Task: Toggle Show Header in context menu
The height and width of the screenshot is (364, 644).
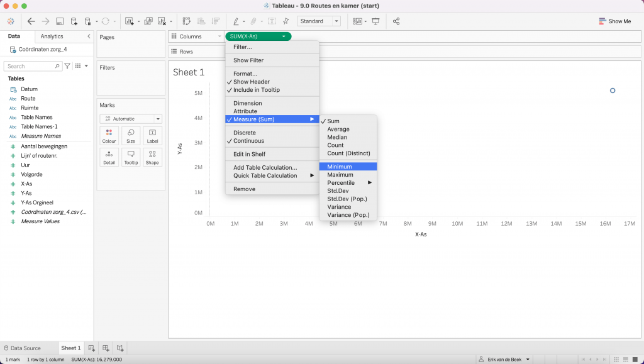Action: [x=252, y=82]
